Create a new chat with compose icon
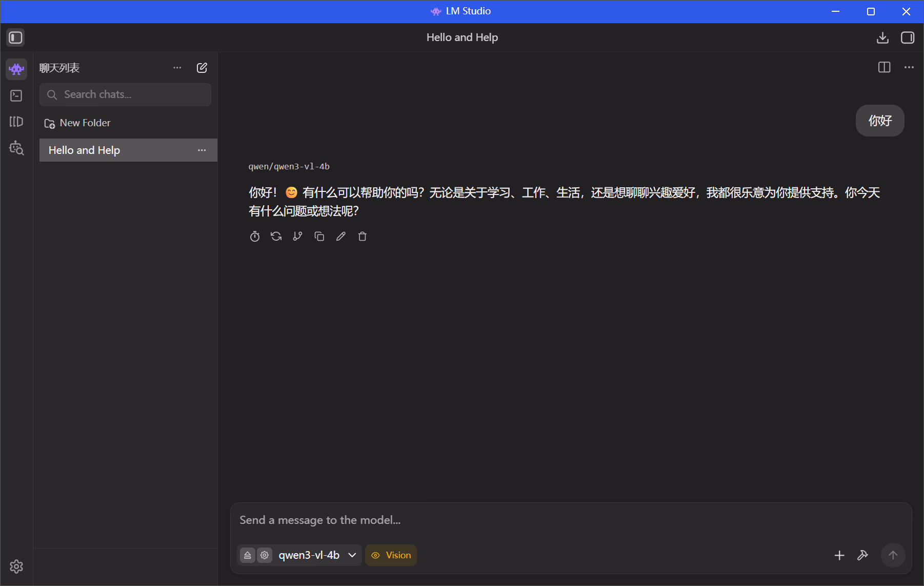Image resolution: width=924 pixels, height=586 pixels. click(202, 68)
